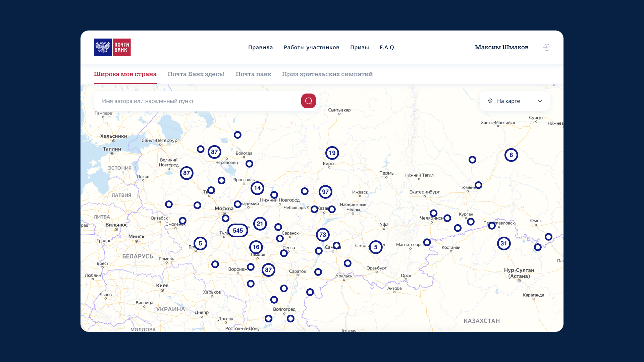Click the marker on Челябинск
Viewport: 644px width, 362px height.
point(433,213)
